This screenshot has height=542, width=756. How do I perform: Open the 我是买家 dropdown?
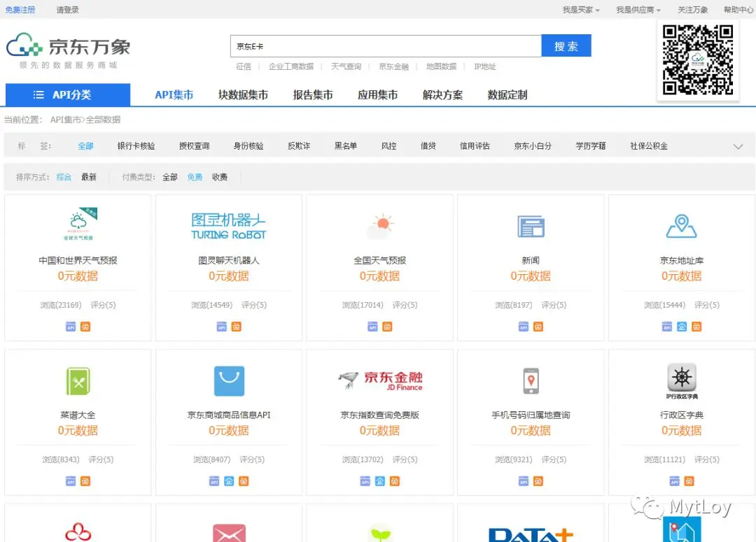[x=581, y=10]
